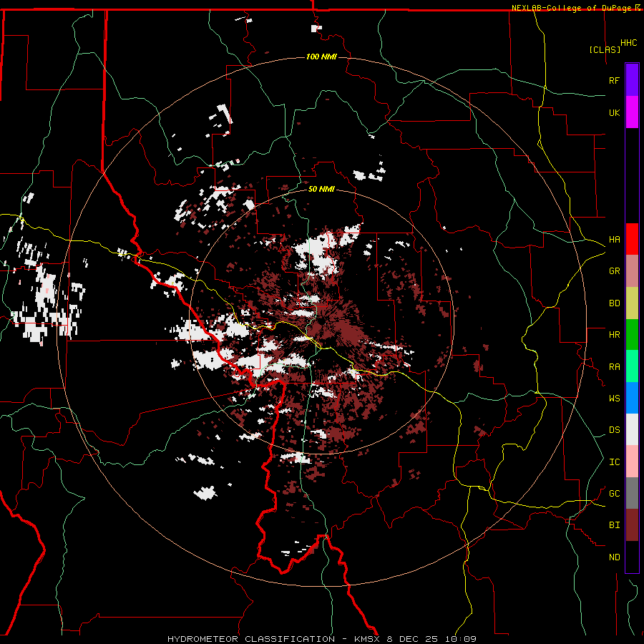Click the BI brown legend swatch
Screen dimensions: 644x644
pyautogui.click(x=632, y=525)
